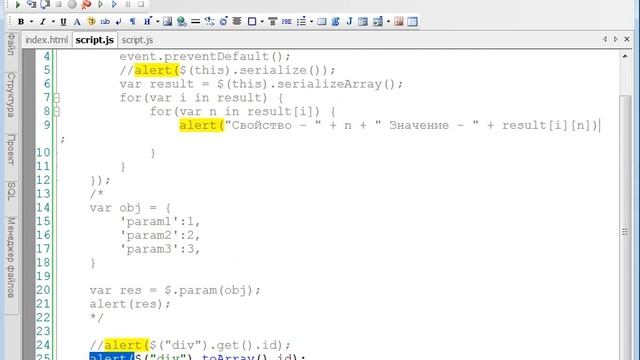Viewport: 640px width, 360px height.
Task: Click the line 'event.preventDefault();'
Action: pos(205,56)
